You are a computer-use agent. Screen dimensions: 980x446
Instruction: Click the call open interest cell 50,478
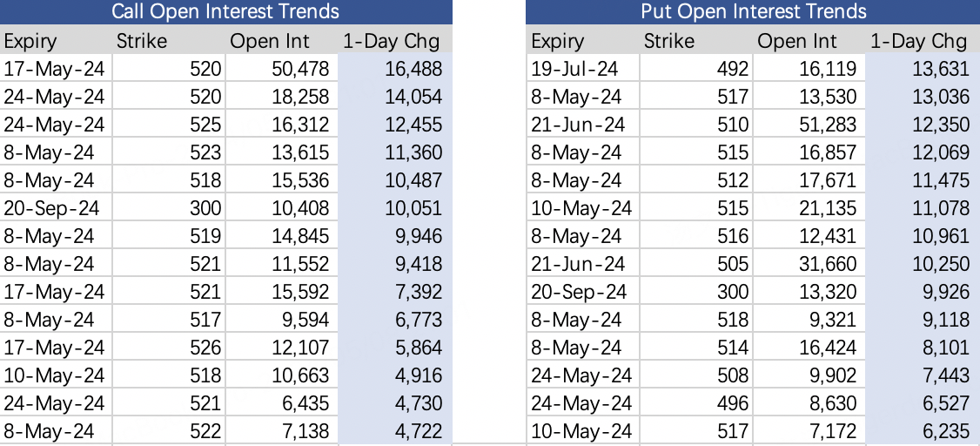(x=281, y=68)
